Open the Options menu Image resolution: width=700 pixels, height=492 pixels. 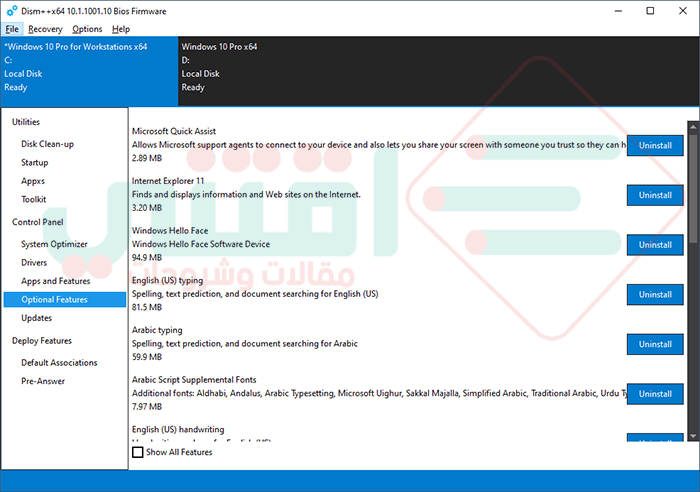tap(87, 29)
